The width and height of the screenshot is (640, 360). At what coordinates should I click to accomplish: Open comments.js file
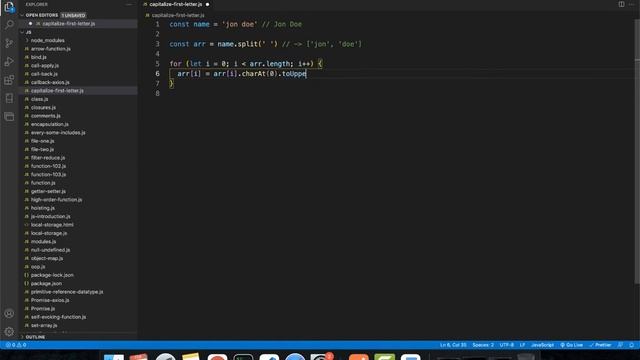[46, 116]
